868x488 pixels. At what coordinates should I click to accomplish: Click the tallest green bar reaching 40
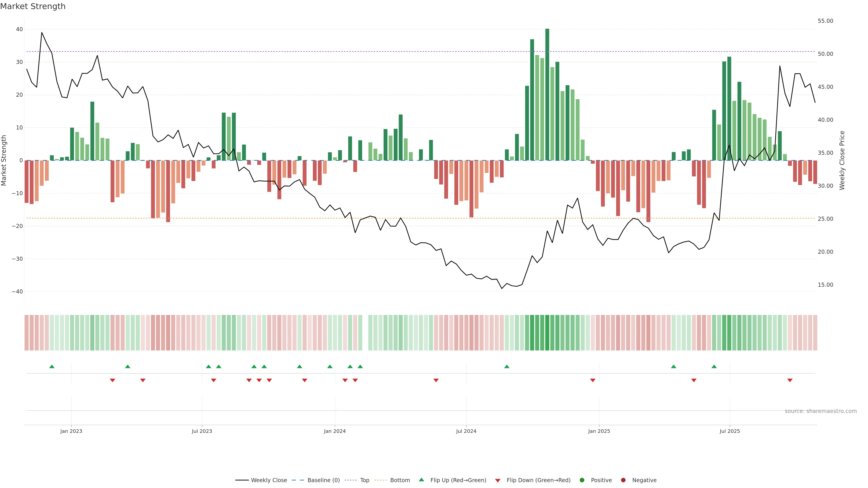click(x=547, y=94)
